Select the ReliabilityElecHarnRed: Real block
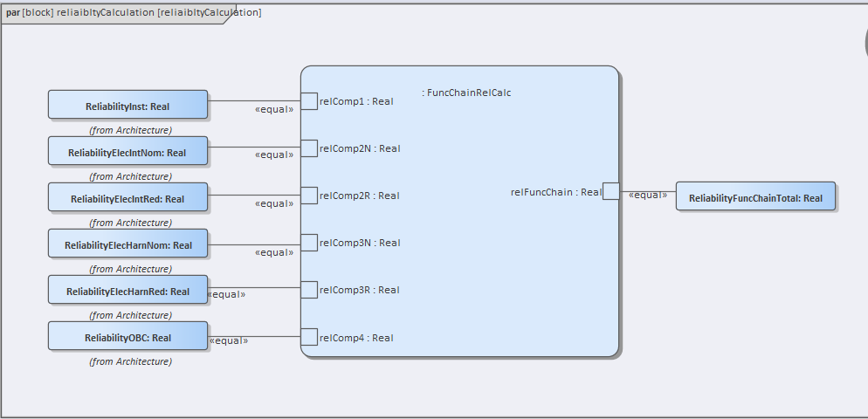Image resolution: width=868 pixels, height=419 pixels. [x=127, y=290]
